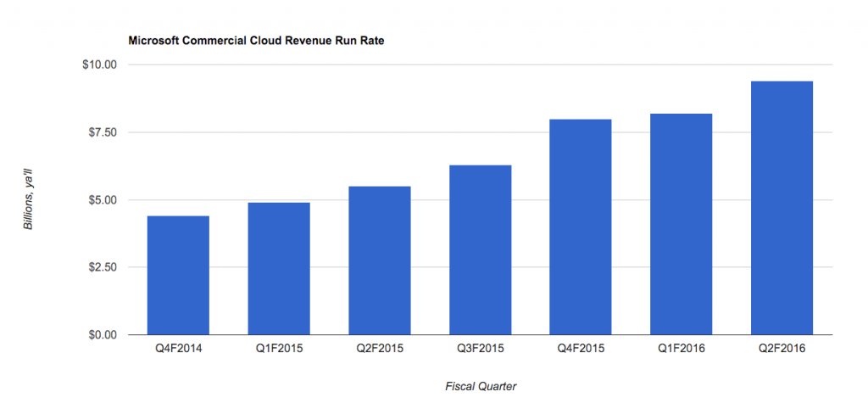Image resolution: width=868 pixels, height=403 pixels.
Task: Select the Q1F2015 bar
Action: pyautogui.click(x=279, y=268)
